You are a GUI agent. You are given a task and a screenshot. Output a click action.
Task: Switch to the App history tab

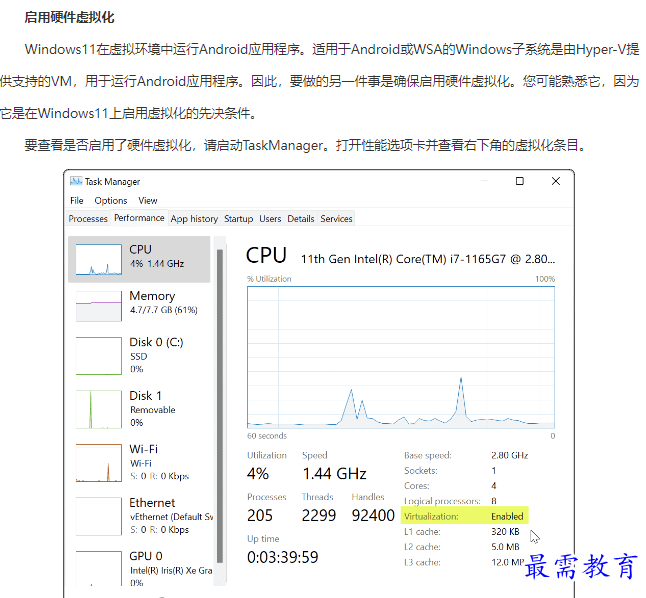[x=194, y=218]
